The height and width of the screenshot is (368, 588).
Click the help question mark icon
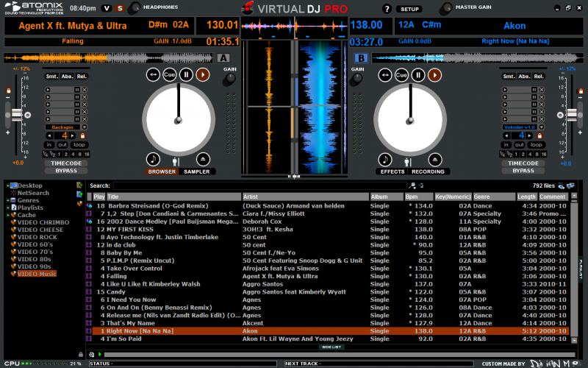(x=387, y=9)
